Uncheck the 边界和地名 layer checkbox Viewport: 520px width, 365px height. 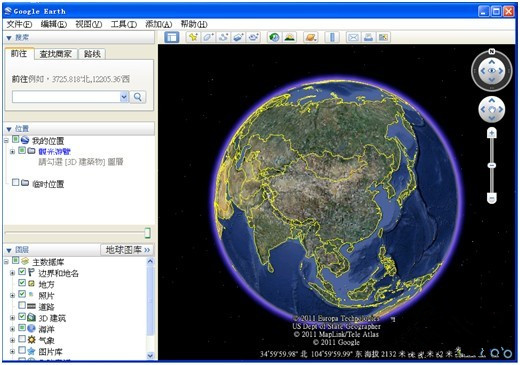22,272
